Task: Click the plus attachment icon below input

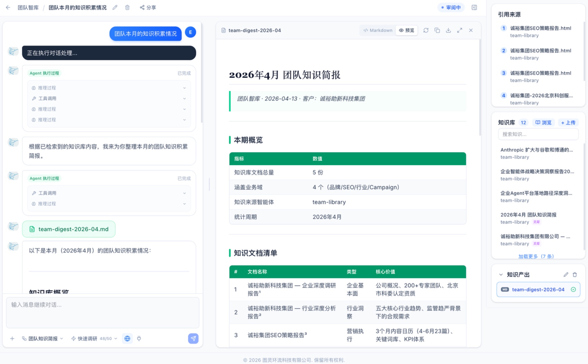Action: point(12,338)
